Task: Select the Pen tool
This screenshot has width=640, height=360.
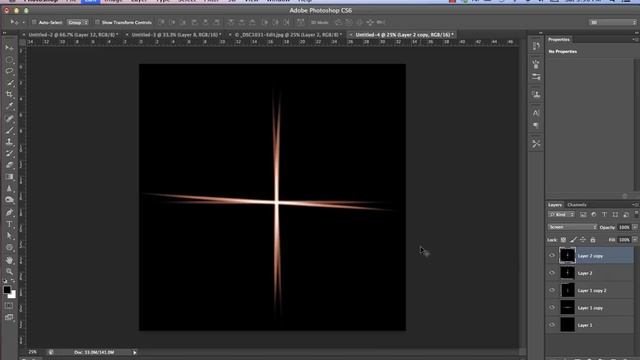Action: pos(9,212)
